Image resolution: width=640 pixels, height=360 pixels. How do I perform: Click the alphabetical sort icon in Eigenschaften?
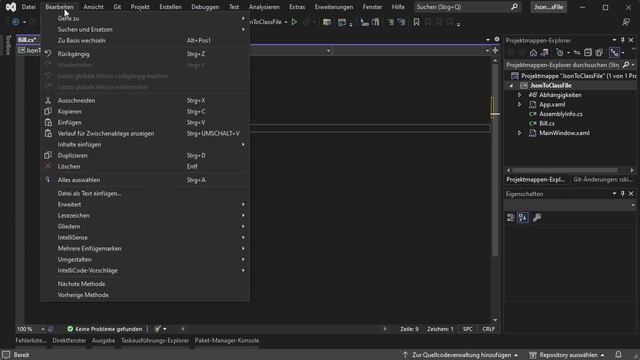[523, 218]
